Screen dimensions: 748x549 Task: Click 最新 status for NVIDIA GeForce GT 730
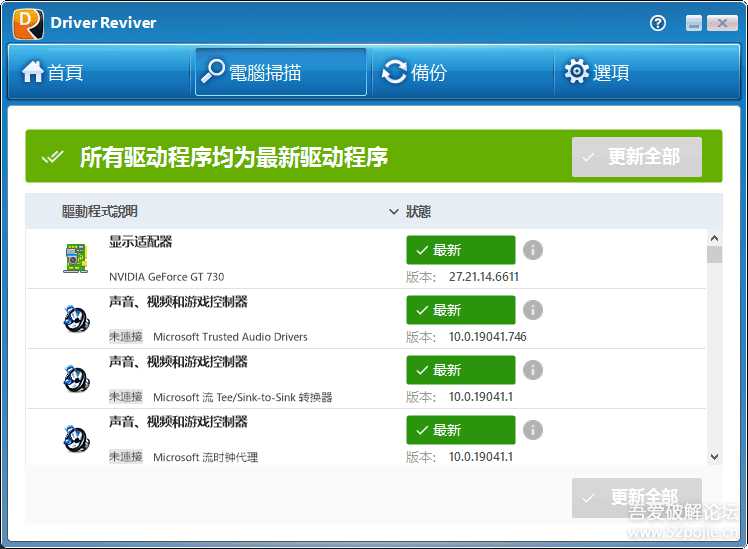coord(461,250)
